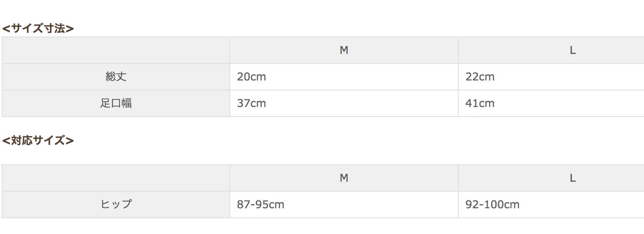Image resolution: width=644 pixels, height=234 pixels.
Task: Select the 足口幅 row label
Action: coord(116,103)
